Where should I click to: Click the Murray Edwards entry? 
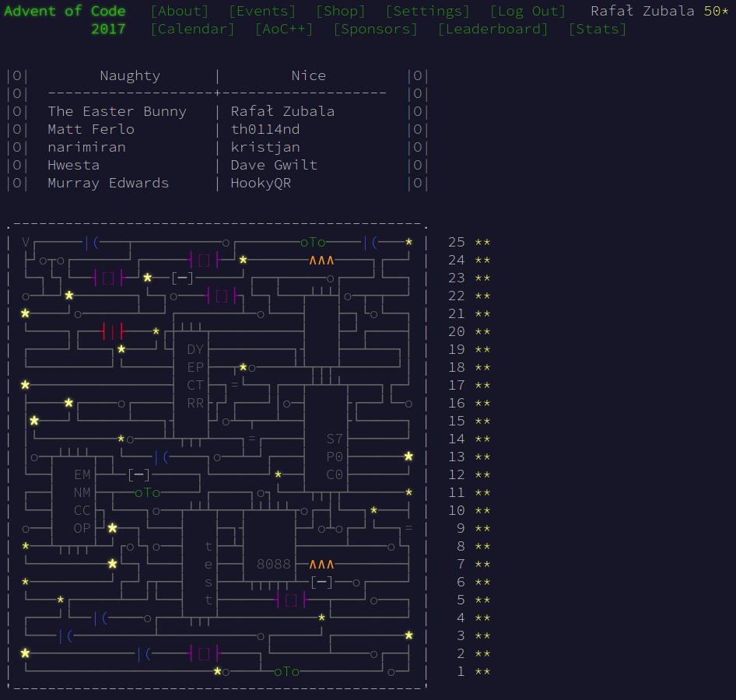(x=108, y=183)
